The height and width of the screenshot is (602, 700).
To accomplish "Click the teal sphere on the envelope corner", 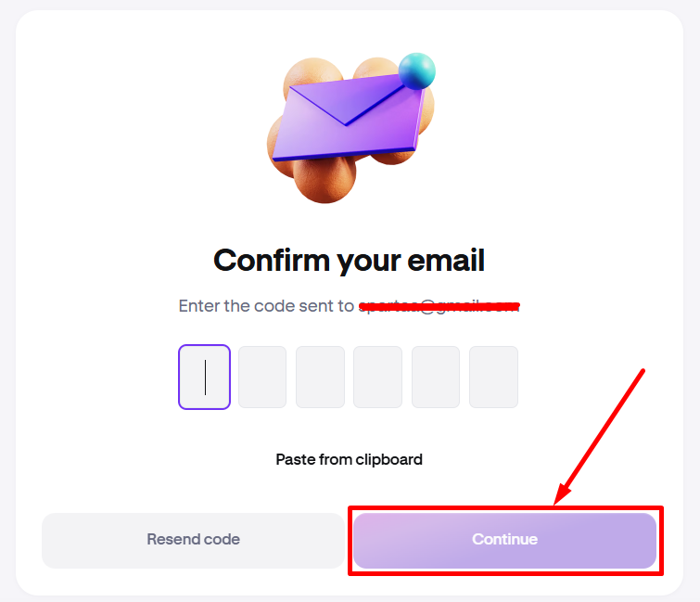I will (416, 71).
